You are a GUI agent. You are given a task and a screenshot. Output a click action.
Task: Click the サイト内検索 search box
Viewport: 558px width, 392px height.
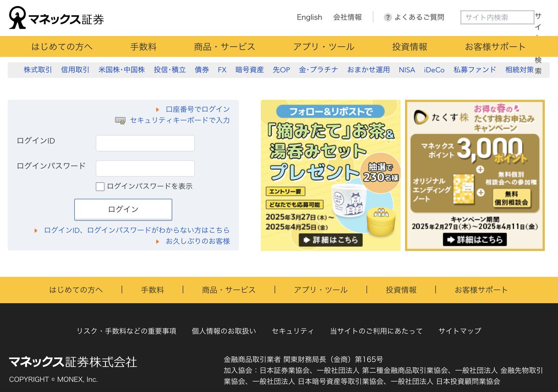coord(497,17)
